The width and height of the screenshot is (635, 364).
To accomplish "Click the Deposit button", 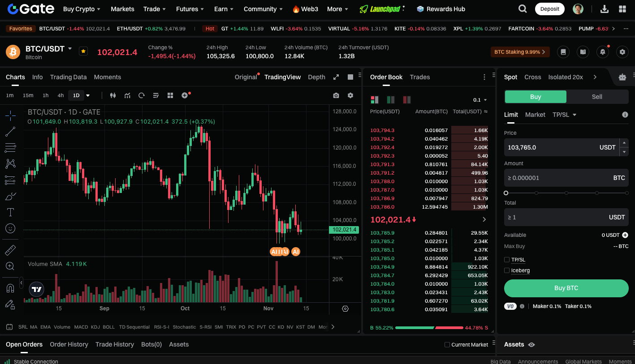I will tap(550, 9).
